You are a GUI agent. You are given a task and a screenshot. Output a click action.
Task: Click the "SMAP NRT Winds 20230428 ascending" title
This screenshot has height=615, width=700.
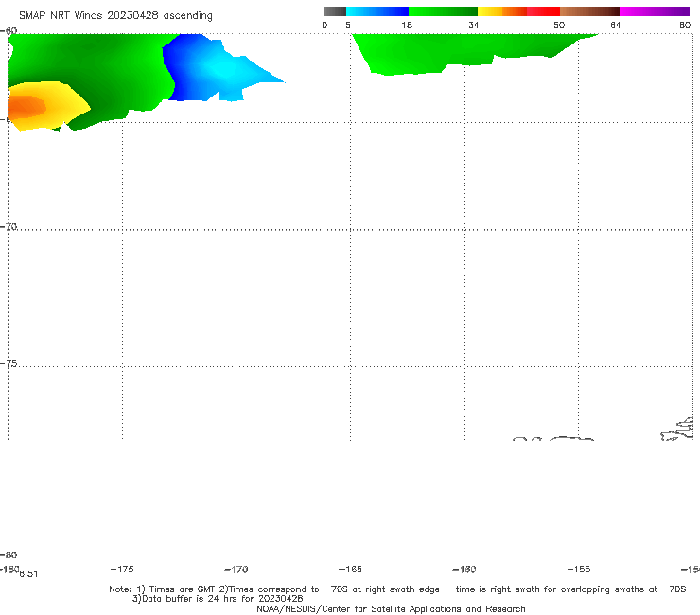tap(115, 15)
